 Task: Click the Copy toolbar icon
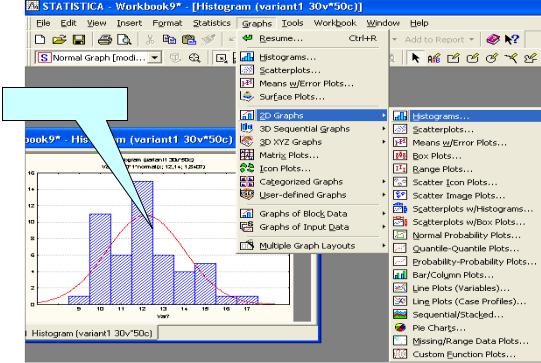169,40
